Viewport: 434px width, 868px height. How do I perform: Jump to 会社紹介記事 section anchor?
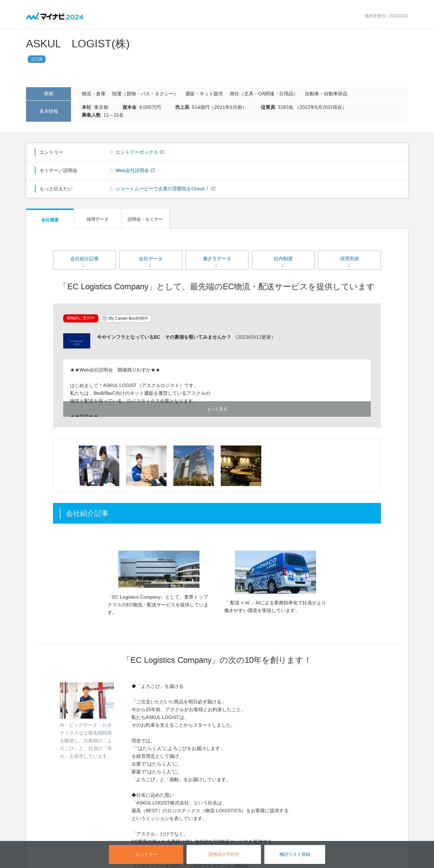85,260
